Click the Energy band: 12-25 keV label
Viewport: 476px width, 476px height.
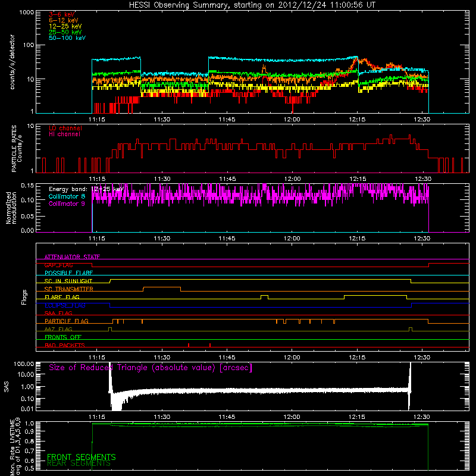click(86, 189)
